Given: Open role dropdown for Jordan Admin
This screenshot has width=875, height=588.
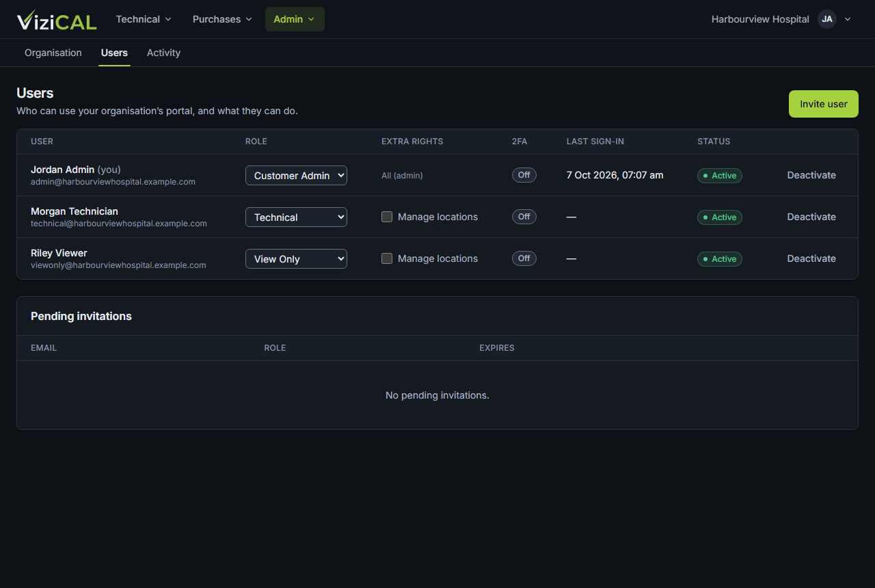Looking at the screenshot, I should pyautogui.click(x=296, y=176).
